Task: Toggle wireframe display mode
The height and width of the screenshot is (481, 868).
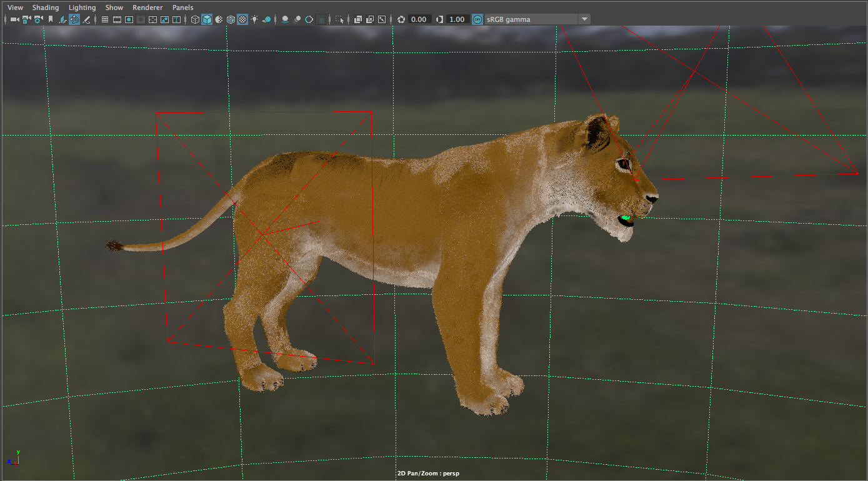Action: pos(194,19)
